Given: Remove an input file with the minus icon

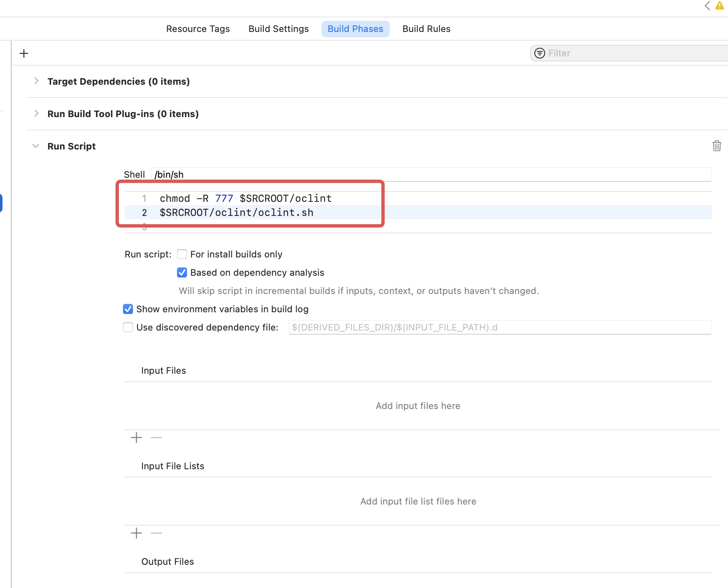Looking at the screenshot, I should (x=156, y=438).
